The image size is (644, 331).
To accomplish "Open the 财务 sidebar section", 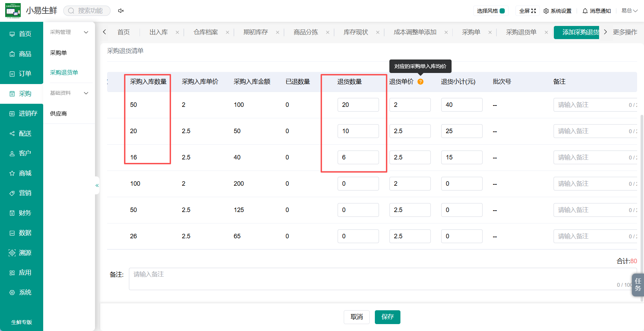I will tap(21, 213).
